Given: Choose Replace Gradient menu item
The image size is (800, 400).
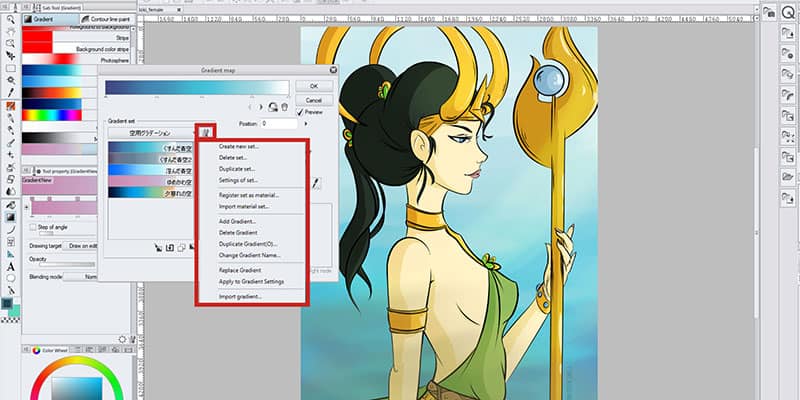Looking at the screenshot, I should tap(240, 270).
